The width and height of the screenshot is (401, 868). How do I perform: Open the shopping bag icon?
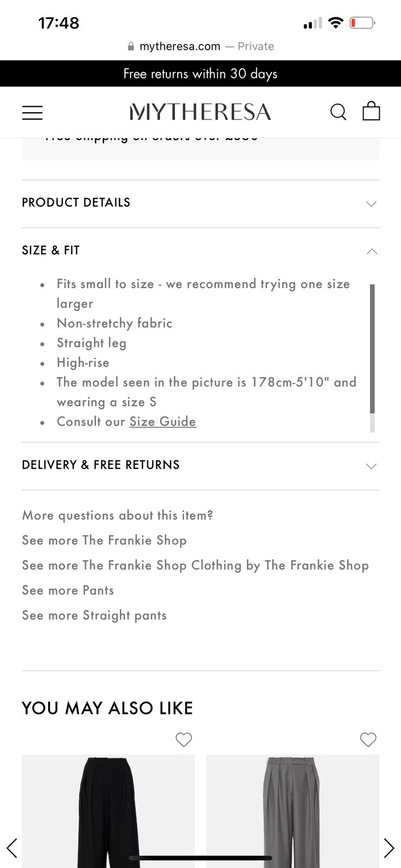(371, 111)
